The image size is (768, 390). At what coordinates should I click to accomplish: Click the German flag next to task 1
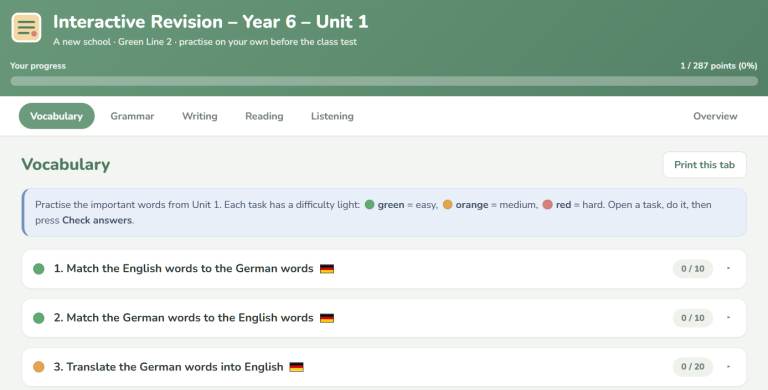[x=327, y=268]
